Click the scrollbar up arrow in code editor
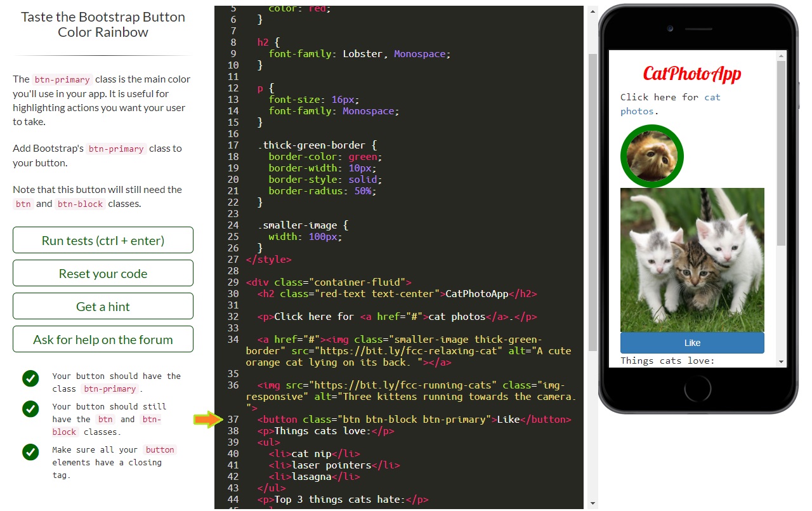 pyautogui.click(x=591, y=10)
